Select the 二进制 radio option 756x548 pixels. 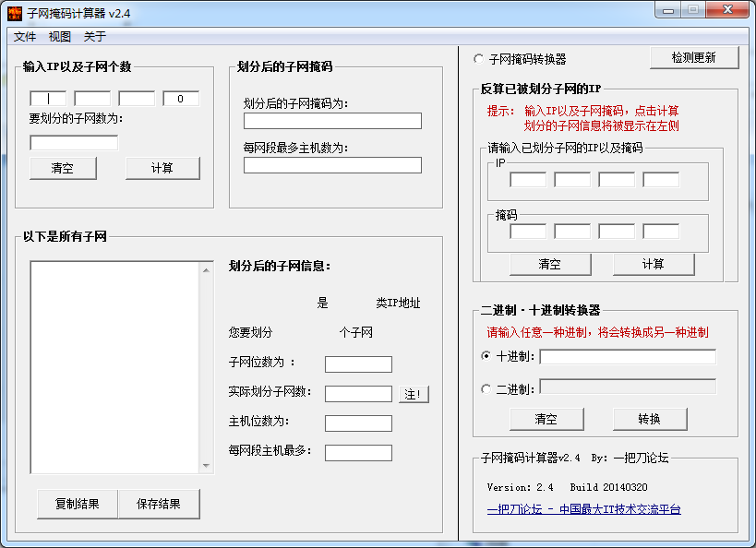click(x=486, y=389)
